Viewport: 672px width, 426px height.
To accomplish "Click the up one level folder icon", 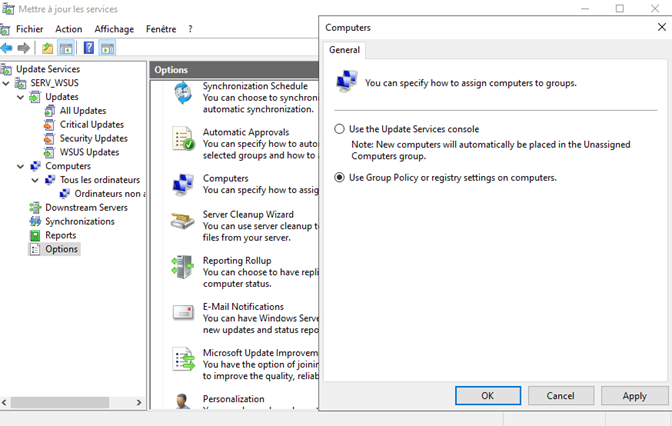I will (x=47, y=48).
